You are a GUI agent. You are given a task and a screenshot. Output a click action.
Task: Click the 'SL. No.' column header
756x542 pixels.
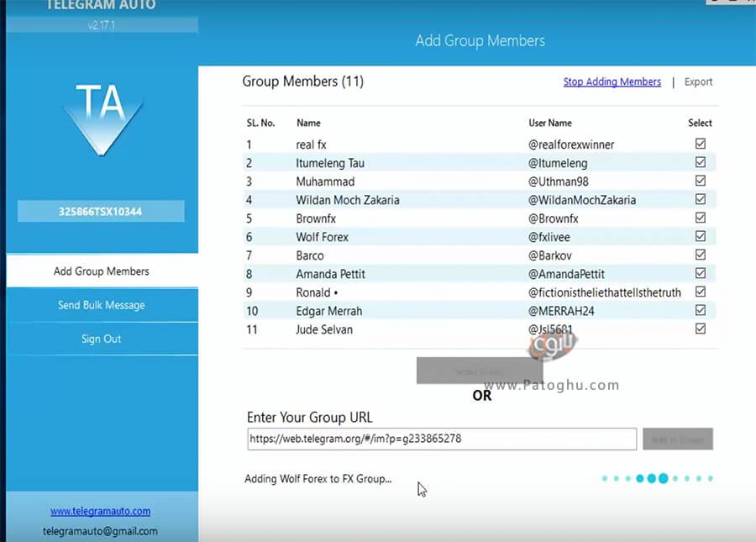point(260,123)
